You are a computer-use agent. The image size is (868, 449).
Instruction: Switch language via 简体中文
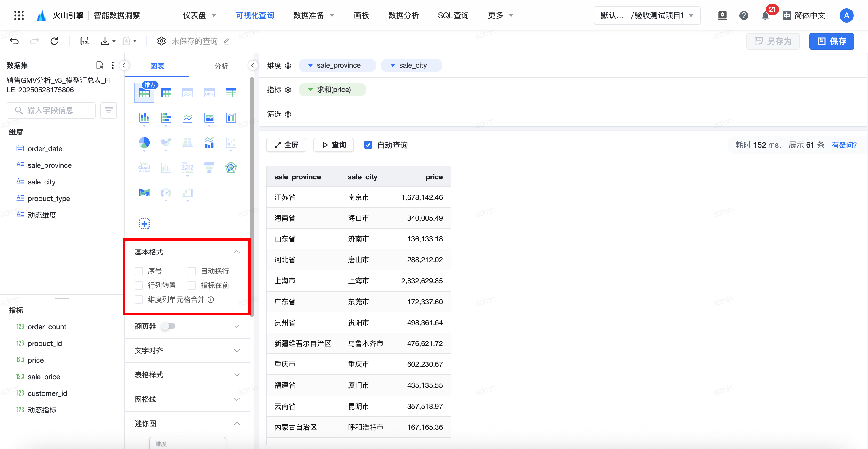[x=804, y=15]
